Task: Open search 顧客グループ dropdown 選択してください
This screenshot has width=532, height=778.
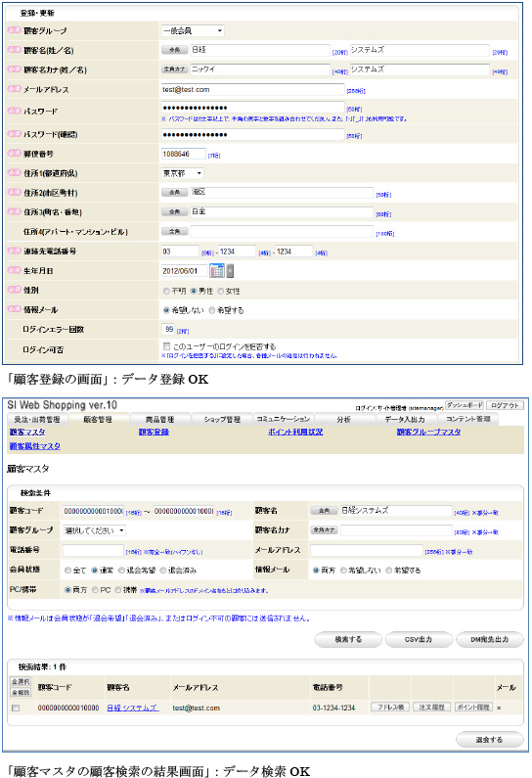Action: pyautogui.click(x=94, y=530)
